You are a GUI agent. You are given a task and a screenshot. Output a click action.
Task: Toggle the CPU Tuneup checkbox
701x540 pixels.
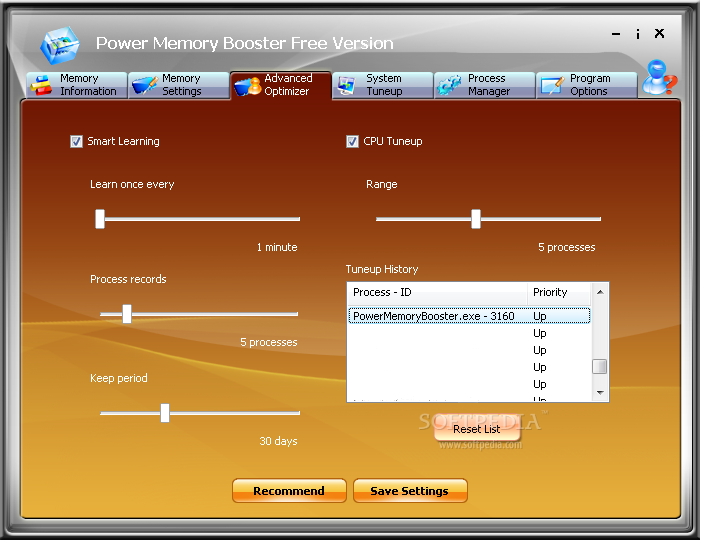(x=352, y=142)
